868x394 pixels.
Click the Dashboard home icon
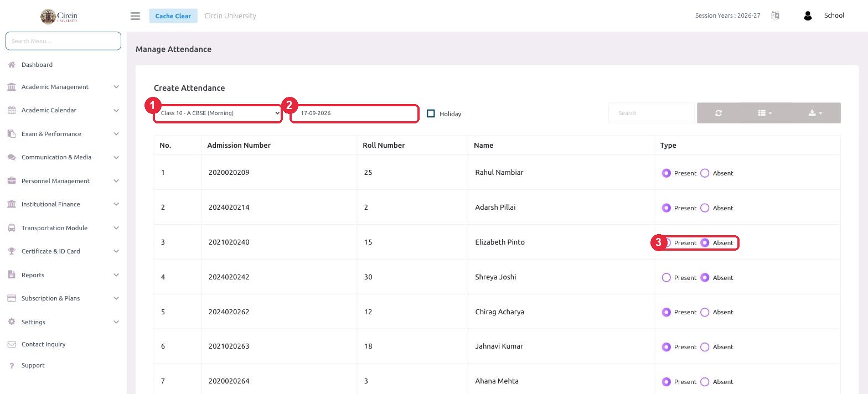click(x=12, y=65)
